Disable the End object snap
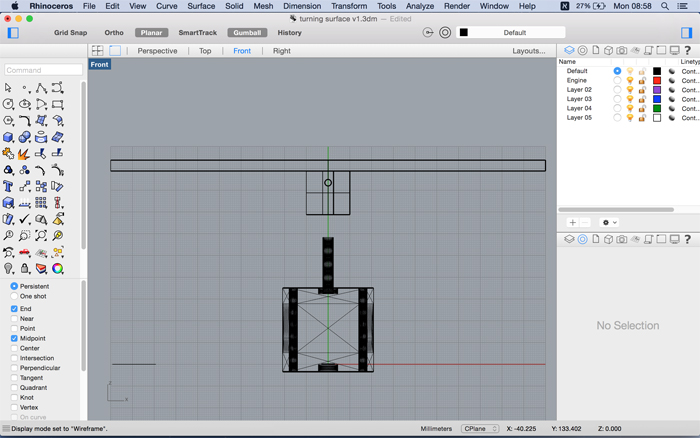Image resolution: width=700 pixels, height=438 pixels. pos(14,309)
